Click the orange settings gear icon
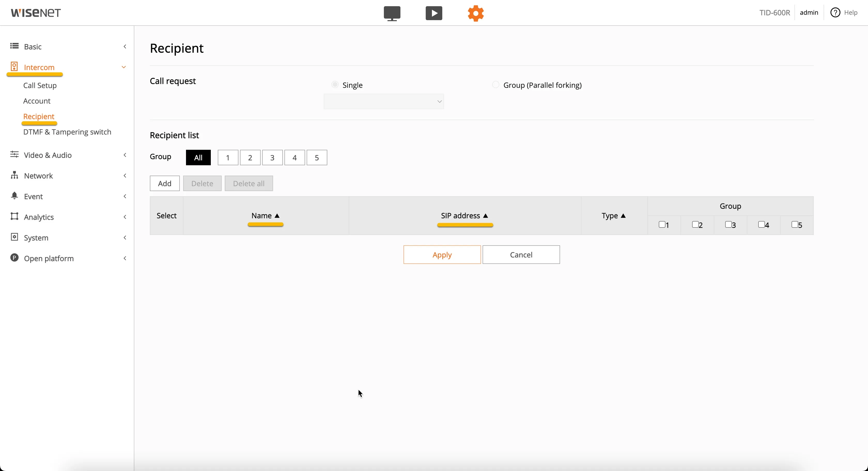Image resolution: width=868 pixels, height=471 pixels. coord(476,13)
